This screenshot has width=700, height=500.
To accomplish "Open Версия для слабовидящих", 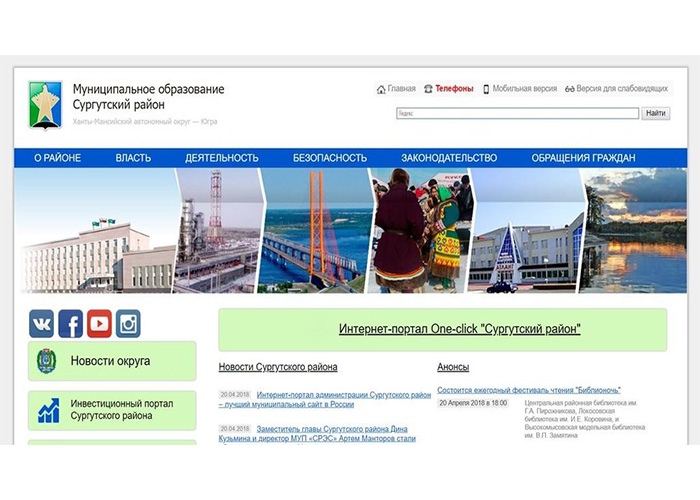I will [622, 89].
